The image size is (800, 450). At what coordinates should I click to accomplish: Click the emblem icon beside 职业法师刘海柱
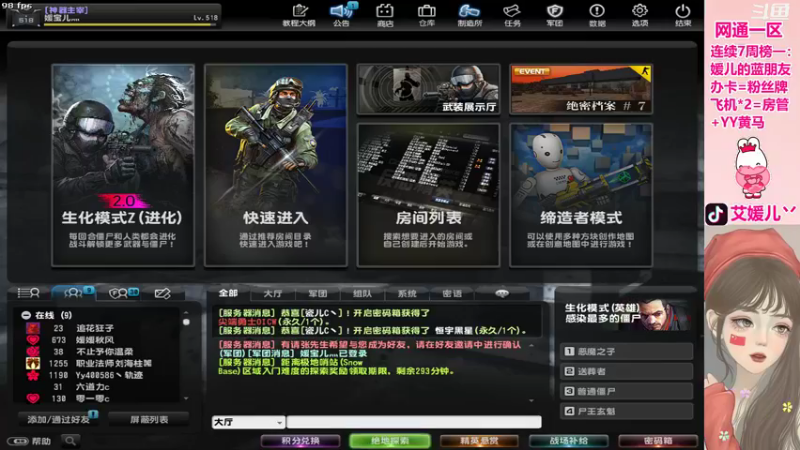click(x=33, y=363)
